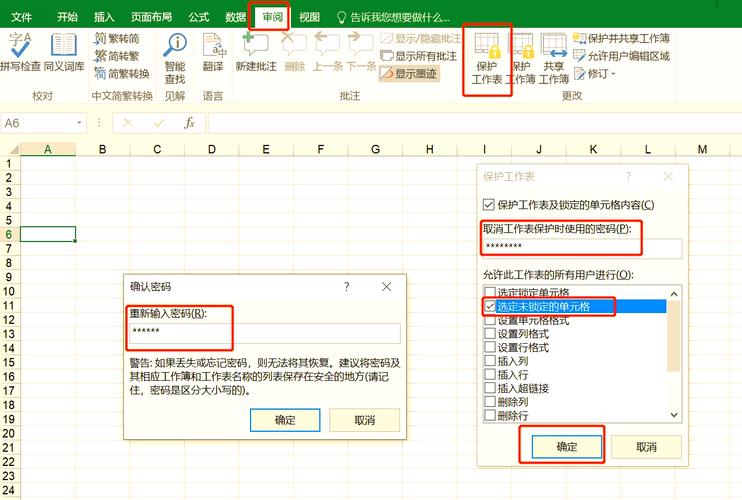
Task: Open the 简繁转换 conversion tool
Action: tap(122, 73)
